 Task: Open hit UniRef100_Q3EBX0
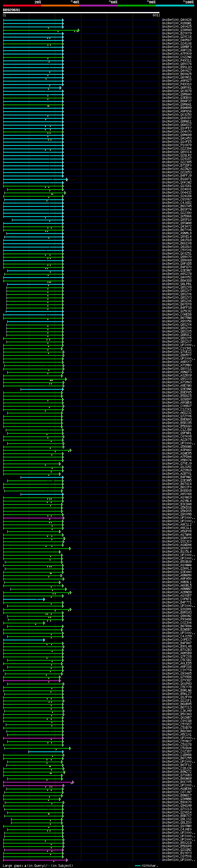[x=177, y=98]
